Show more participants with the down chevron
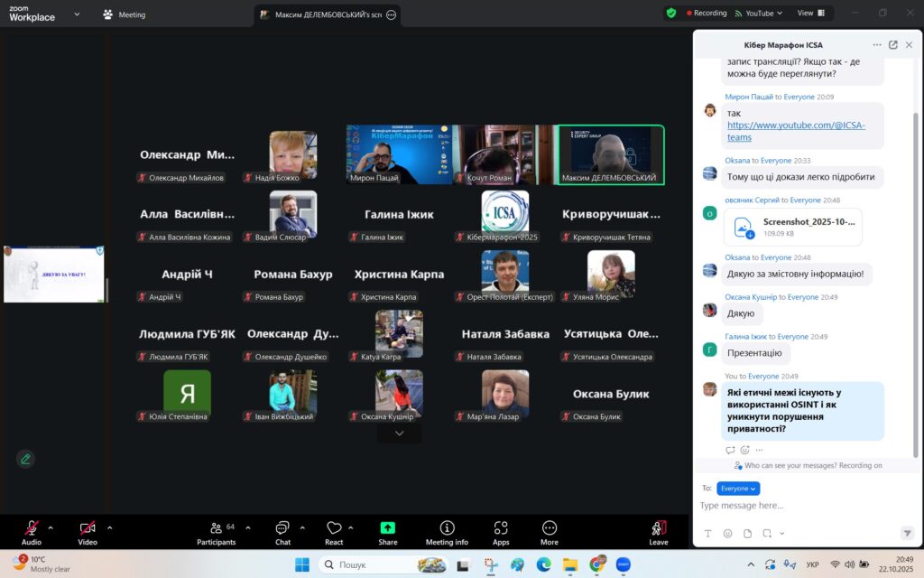The height and width of the screenshot is (578, 924). (399, 433)
